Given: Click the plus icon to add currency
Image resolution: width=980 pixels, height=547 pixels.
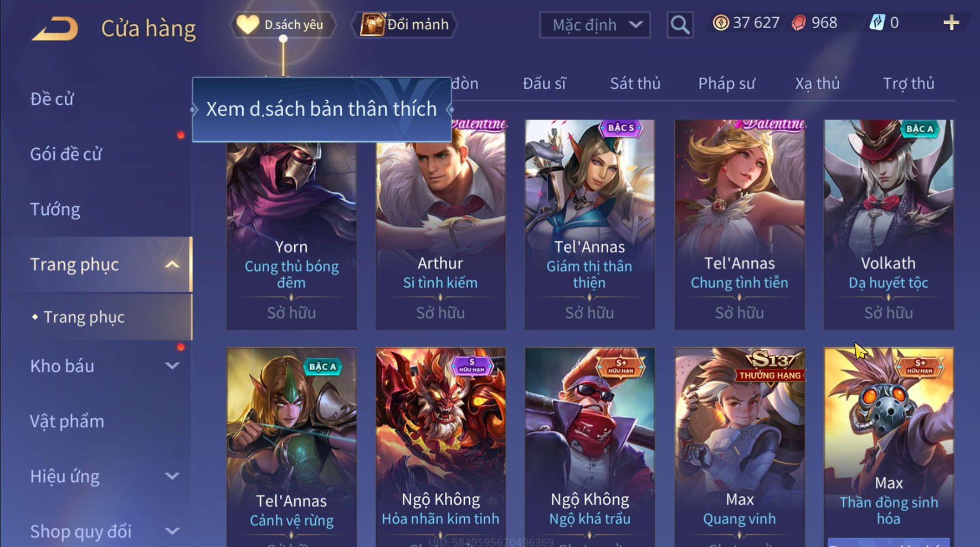Looking at the screenshot, I should (951, 23).
